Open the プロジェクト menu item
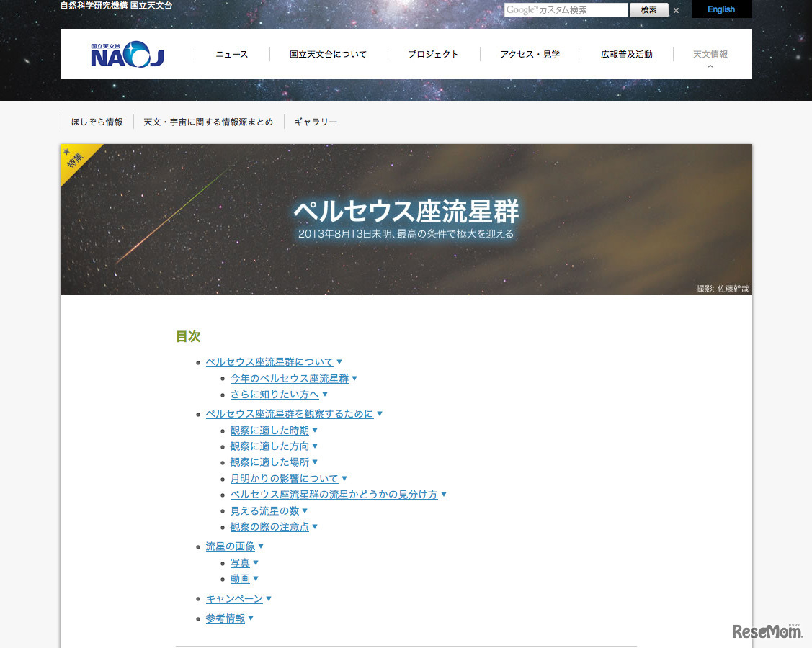The height and width of the screenshot is (648, 812). tap(434, 53)
